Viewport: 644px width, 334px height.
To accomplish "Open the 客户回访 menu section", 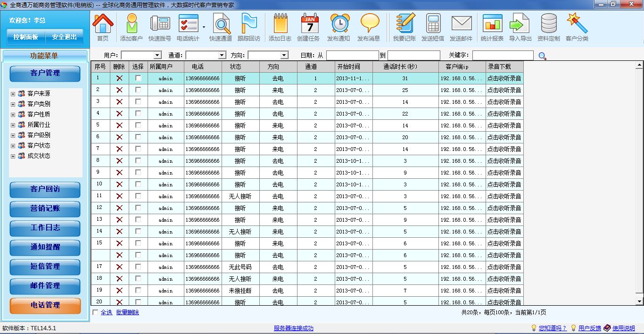I will click(x=45, y=189).
